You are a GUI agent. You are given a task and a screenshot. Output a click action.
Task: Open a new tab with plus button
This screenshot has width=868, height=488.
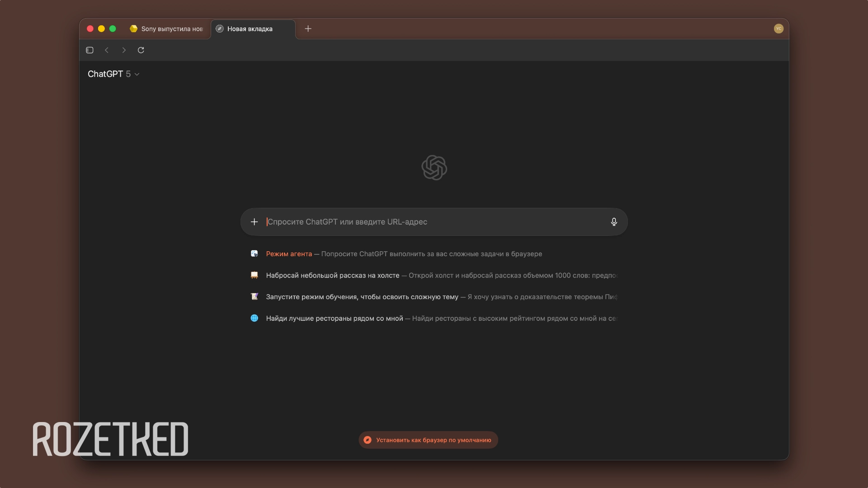[308, 29]
